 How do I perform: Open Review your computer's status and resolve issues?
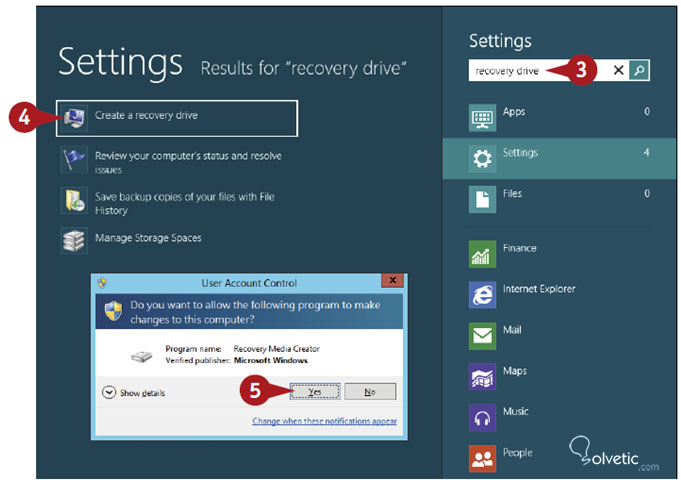click(188, 162)
